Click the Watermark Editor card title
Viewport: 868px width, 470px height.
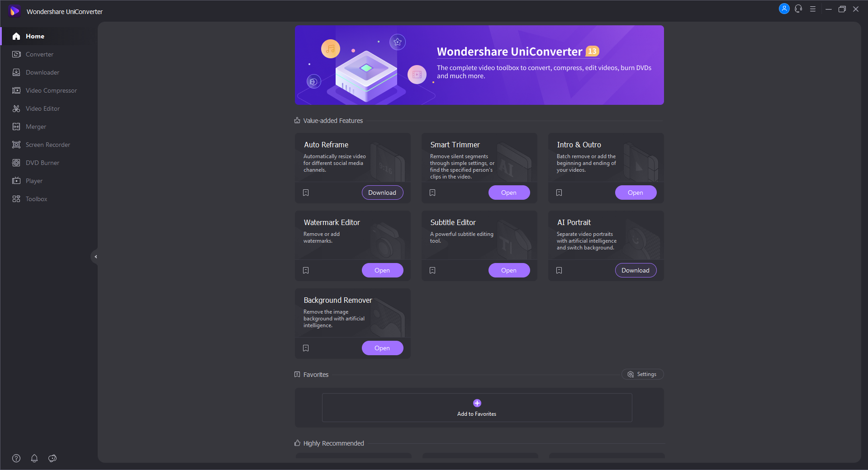pyautogui.click(x=332, y=222)
